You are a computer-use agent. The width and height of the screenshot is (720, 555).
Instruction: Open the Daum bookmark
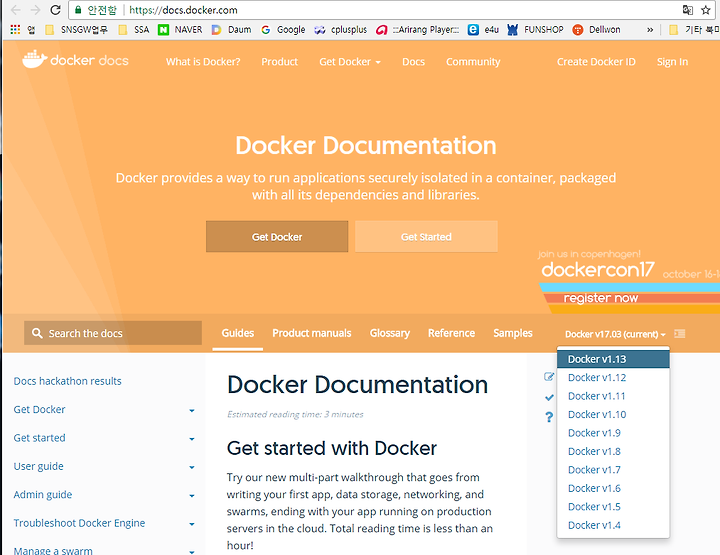pyautogui.click(x=231, y=29)
